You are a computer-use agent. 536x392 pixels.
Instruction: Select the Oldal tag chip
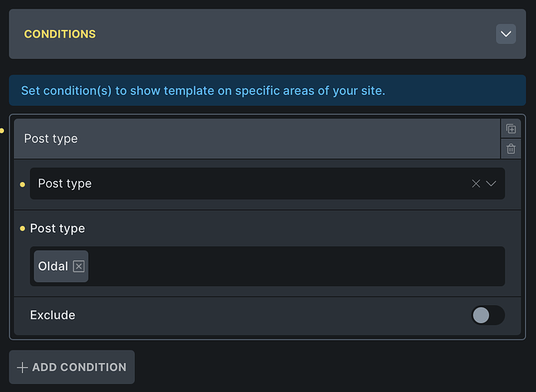[x=53, y=267]
